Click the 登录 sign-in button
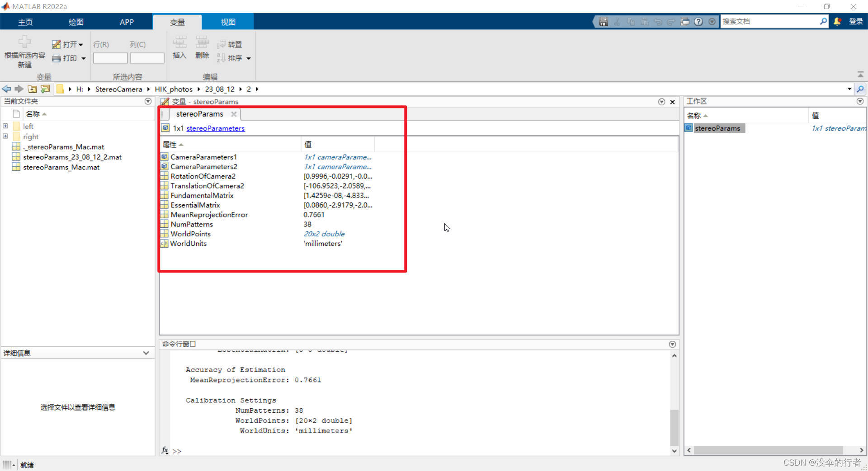 pyautogui.click(x=856, y=21)
